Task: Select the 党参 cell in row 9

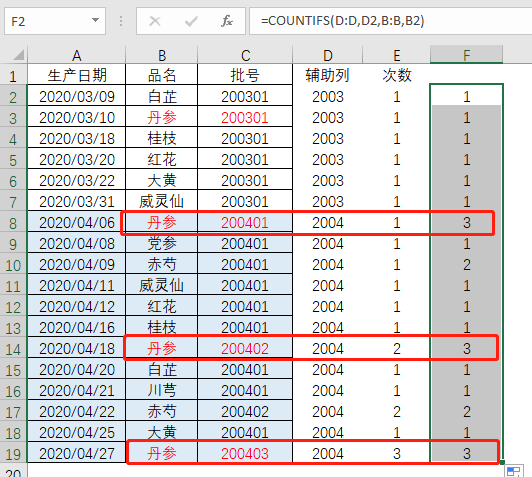Action: pos(162,244)
